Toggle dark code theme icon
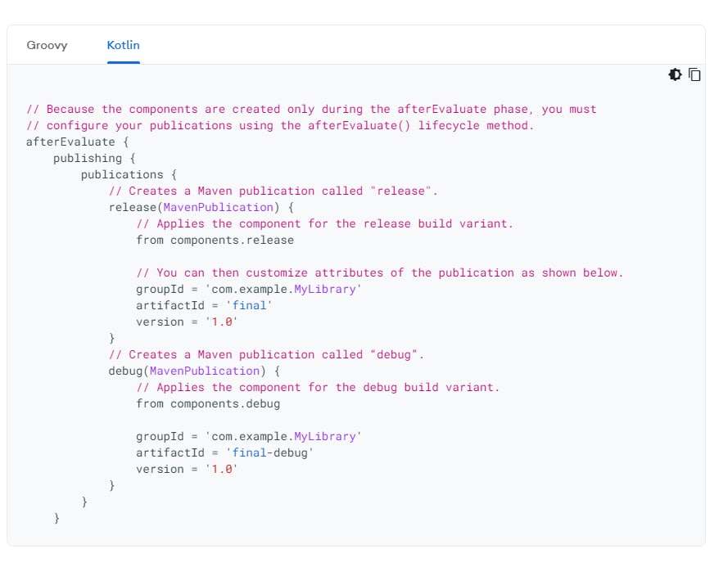 (x=675, y=74)
